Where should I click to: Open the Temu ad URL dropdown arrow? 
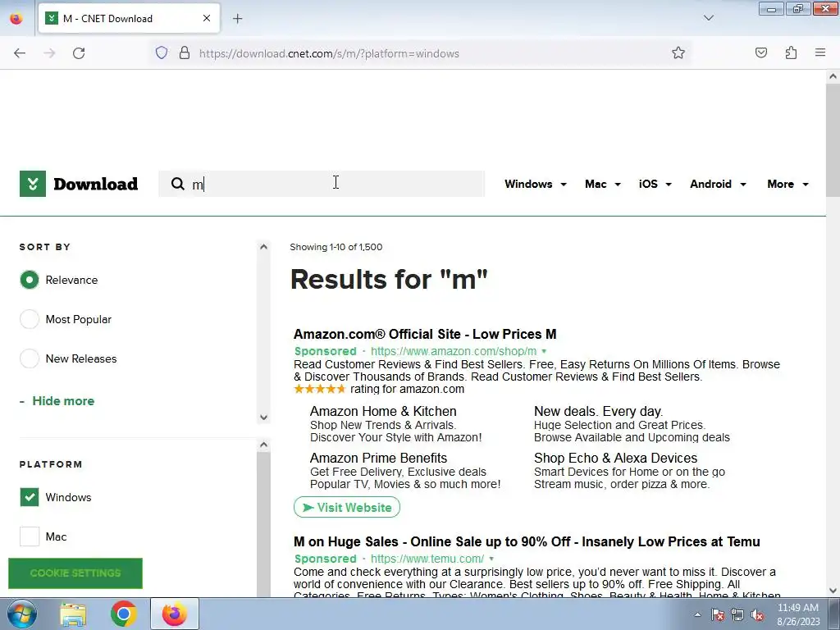(491, 559)
